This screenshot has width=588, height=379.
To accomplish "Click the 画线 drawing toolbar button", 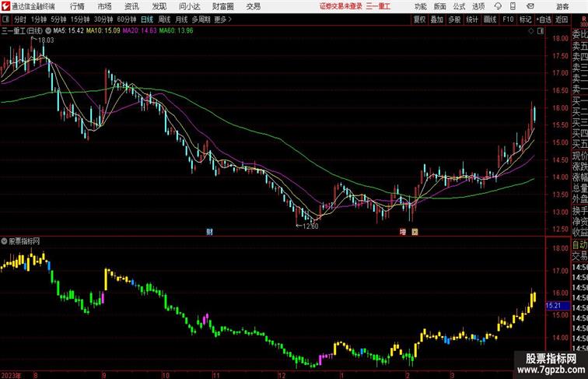I will 490,19.
